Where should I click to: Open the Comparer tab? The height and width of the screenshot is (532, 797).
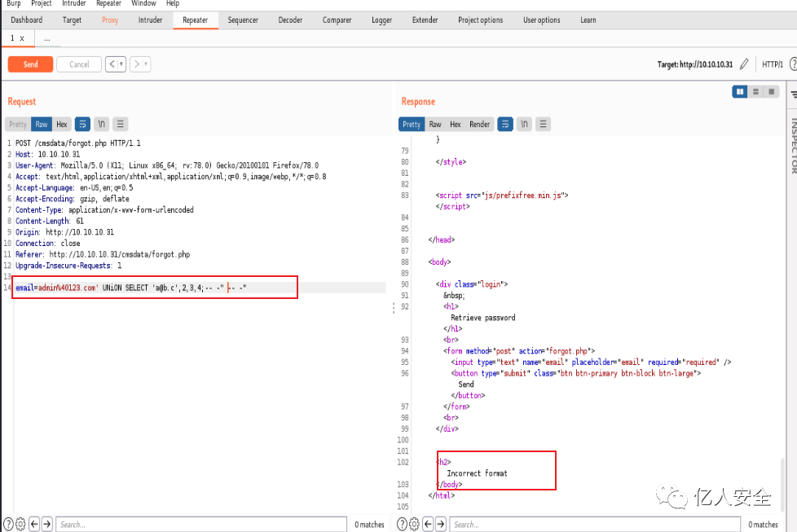click(337, 20)
